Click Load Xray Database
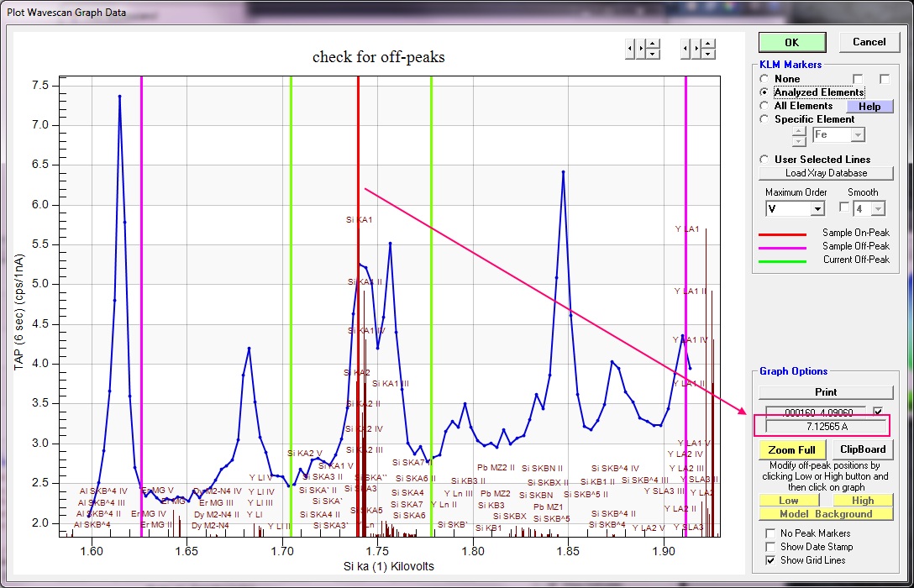Image resolution: width=914 pixels, height=588 pixels. pos(825,173)
